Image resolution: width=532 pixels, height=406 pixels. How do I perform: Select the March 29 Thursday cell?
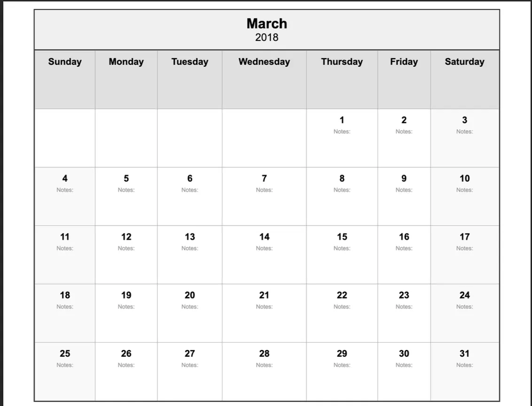[x=342, y=371]
